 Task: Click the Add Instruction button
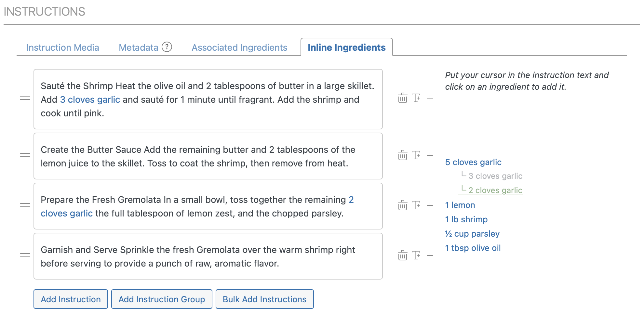tap(71, 299)
